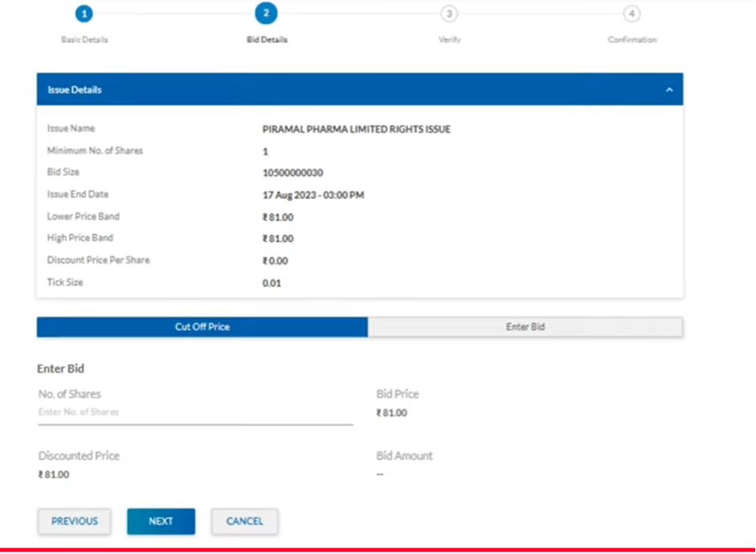Go to the Confirmation step label
The width and height of the screenshot is (756, 554).
[632, 39]
